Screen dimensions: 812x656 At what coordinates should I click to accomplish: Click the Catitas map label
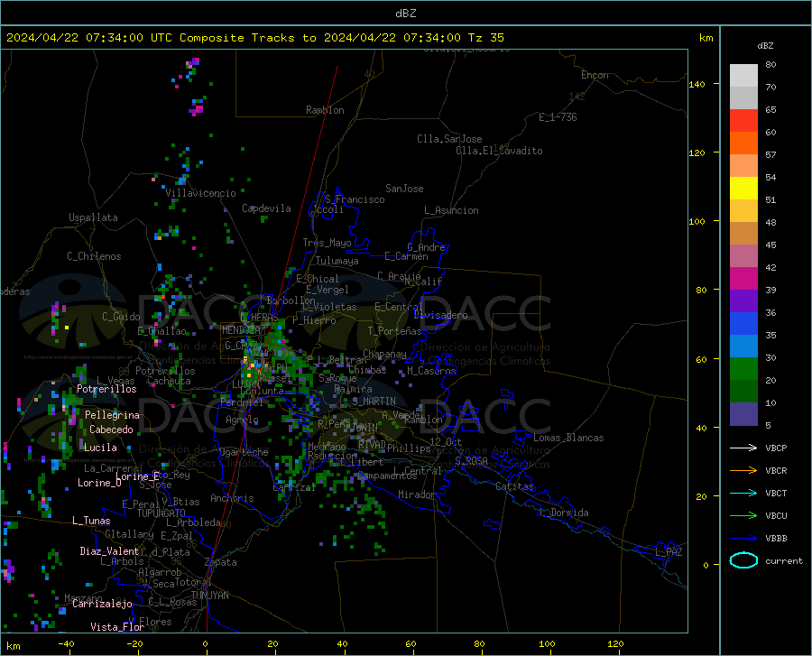[x=515, y=486]
